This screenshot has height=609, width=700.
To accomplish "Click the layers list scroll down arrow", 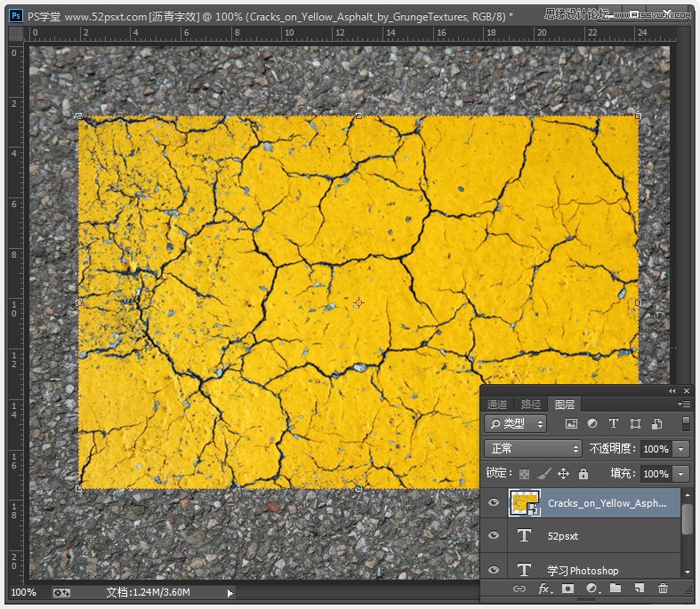I will [687, 573].
